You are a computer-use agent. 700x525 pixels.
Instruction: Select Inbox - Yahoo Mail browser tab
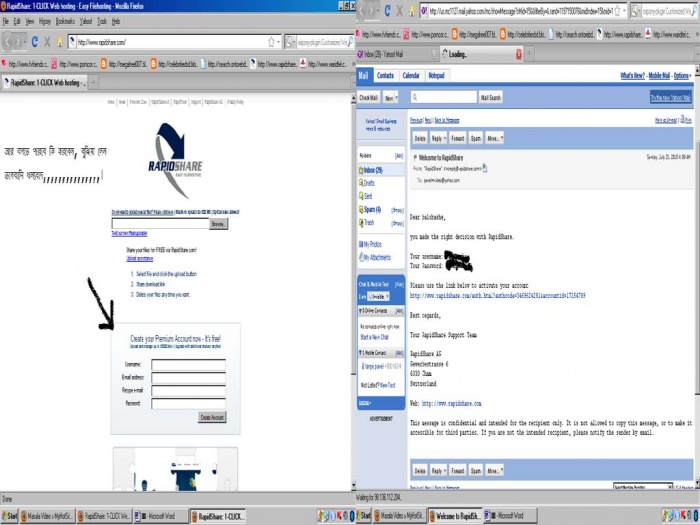tap(396, 54)
